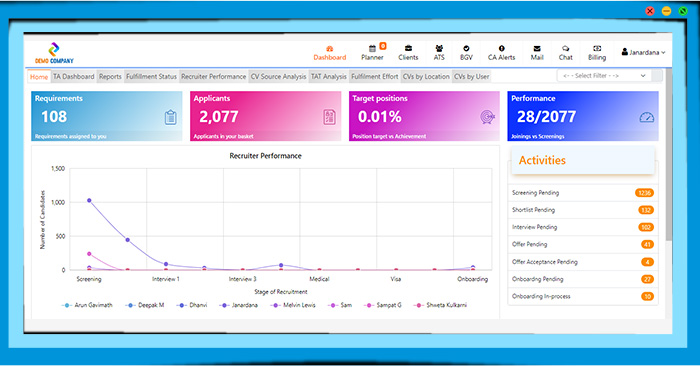
Task: Open the Screening Pending activity
Action: (583, 193)
